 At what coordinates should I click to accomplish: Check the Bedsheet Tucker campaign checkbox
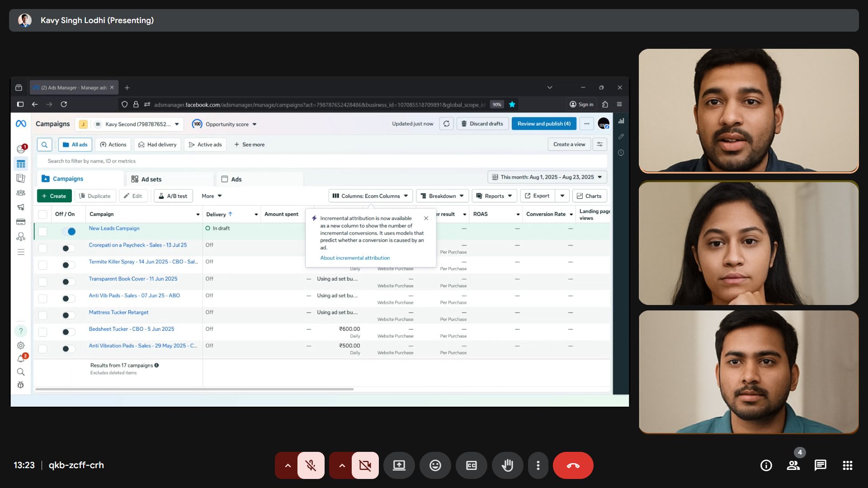[x=43, y=332]
